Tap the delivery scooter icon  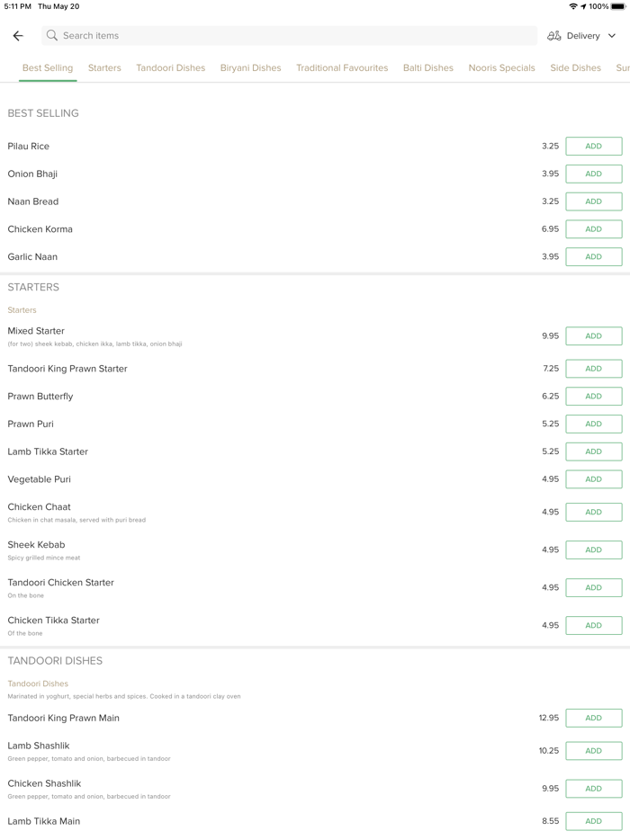[554, 36]
